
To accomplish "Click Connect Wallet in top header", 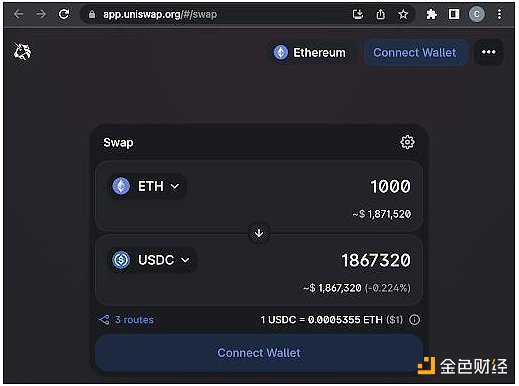I will click(x=415, y=52).
